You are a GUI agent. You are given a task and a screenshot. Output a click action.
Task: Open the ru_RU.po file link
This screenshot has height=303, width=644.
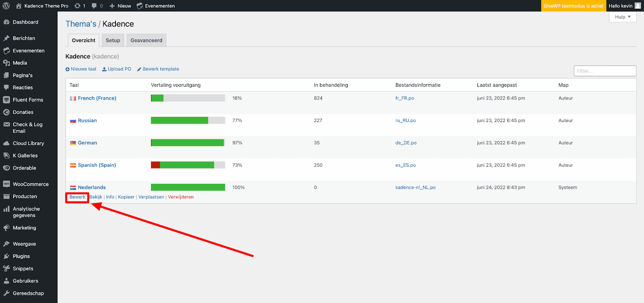coord(405,120)
